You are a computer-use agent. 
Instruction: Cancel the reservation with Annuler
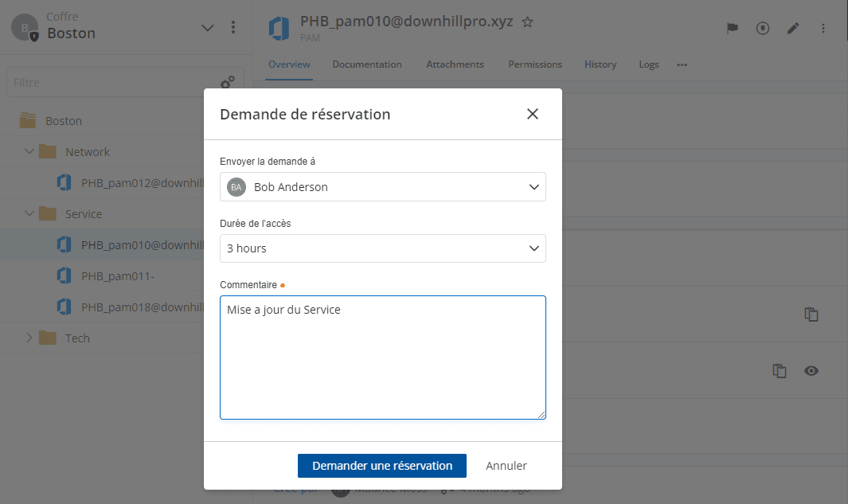[x=506, y=466]
